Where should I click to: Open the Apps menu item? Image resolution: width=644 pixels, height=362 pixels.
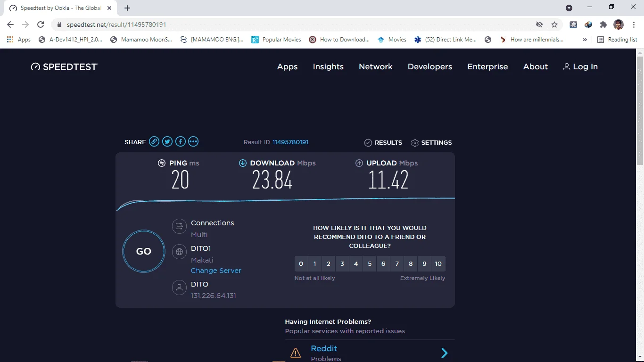pos(287,67)
